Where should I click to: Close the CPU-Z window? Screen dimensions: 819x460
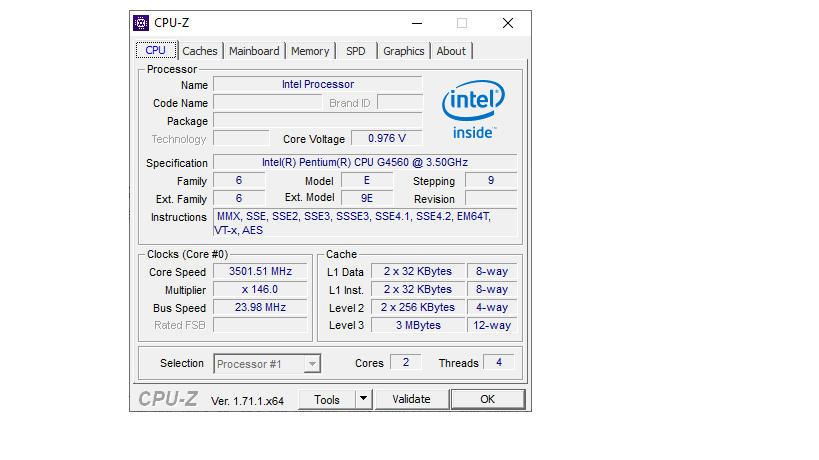tap(508, 23)
